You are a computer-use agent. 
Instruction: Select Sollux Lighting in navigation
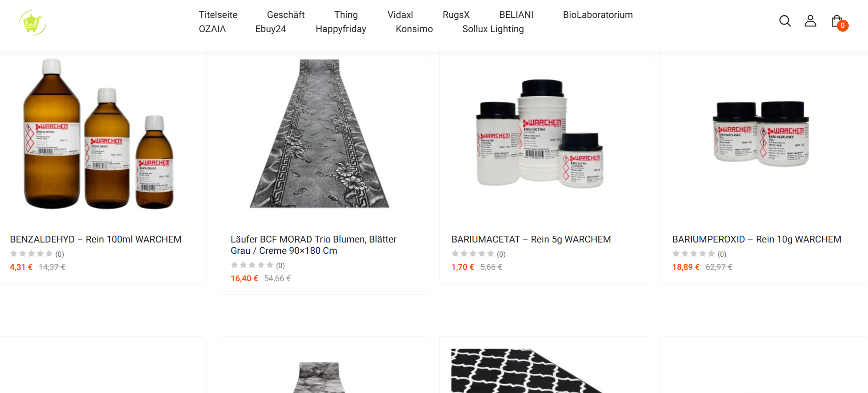click(x=493, y=29)
